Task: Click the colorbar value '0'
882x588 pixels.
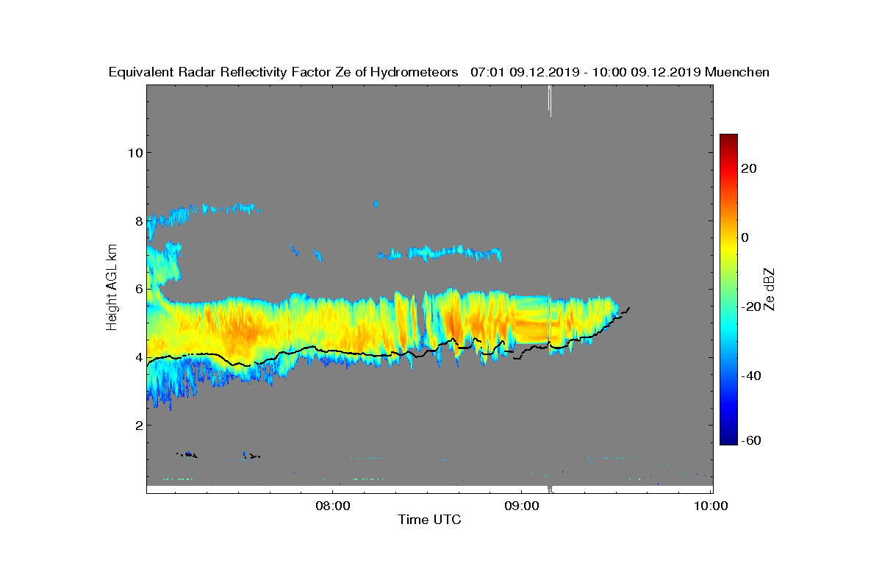Action: click(x=745, y=237)
